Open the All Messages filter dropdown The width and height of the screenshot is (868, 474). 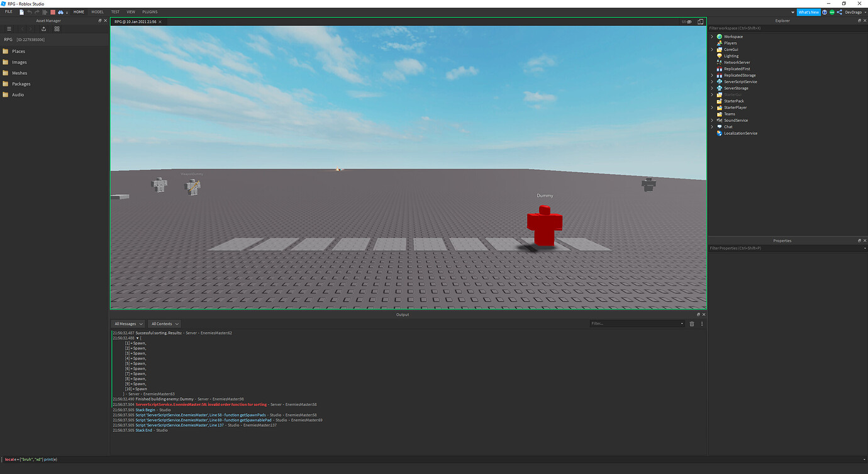(128, 323)
